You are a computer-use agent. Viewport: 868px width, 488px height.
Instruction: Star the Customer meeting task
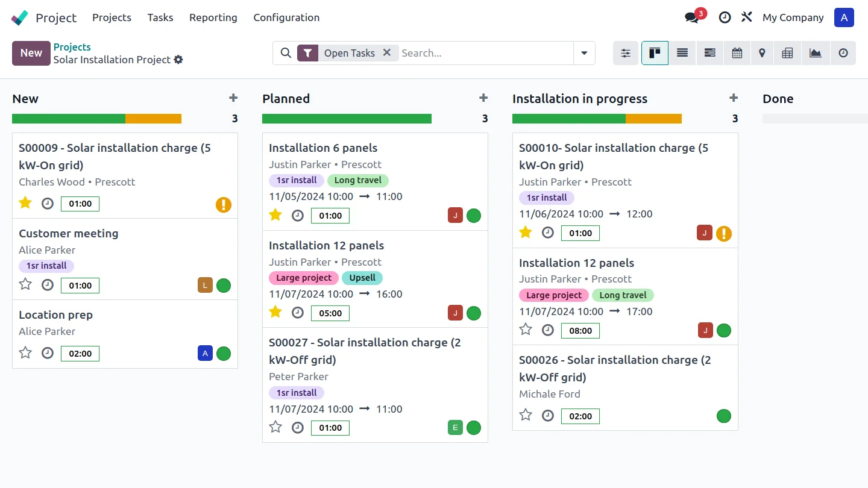click(25, 284)
